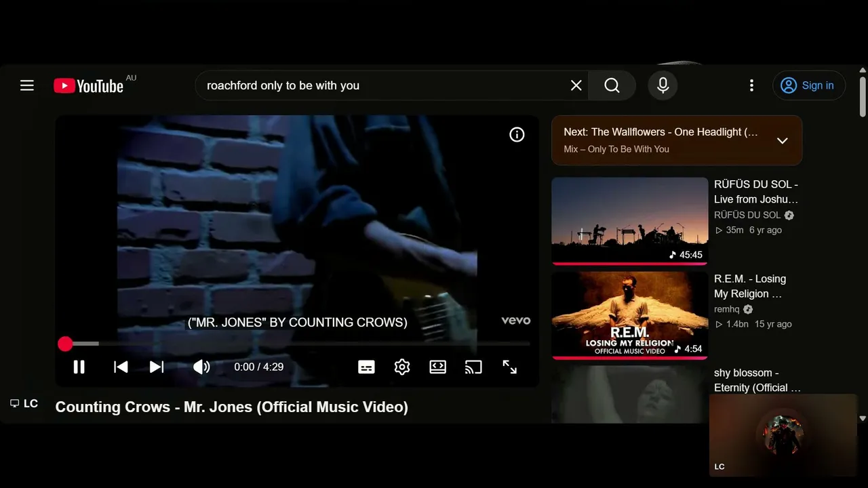868x488 pixels.
Task: Click the video progress bar scrubber
Action: [65, 344]
